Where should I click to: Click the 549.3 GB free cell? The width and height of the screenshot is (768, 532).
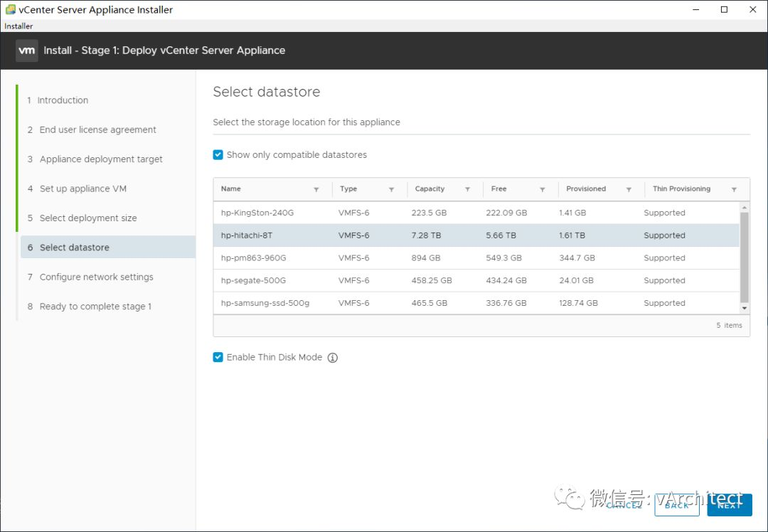(503, 258)
